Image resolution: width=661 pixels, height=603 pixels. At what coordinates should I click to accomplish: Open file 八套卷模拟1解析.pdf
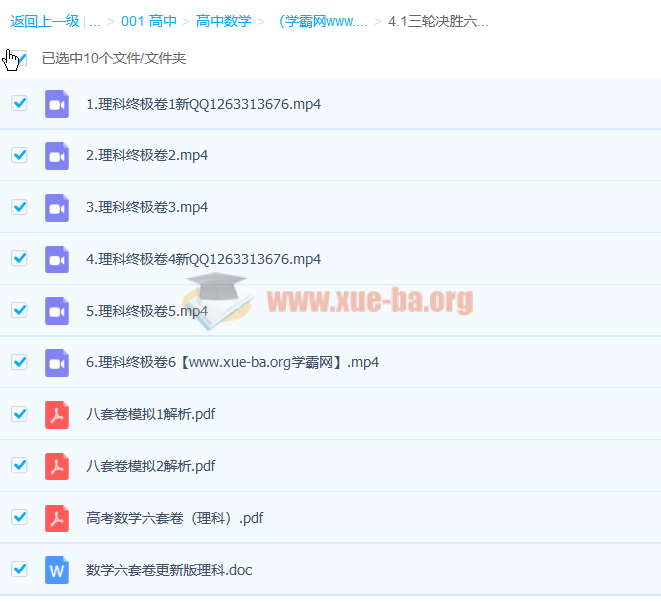pos(150,415)
